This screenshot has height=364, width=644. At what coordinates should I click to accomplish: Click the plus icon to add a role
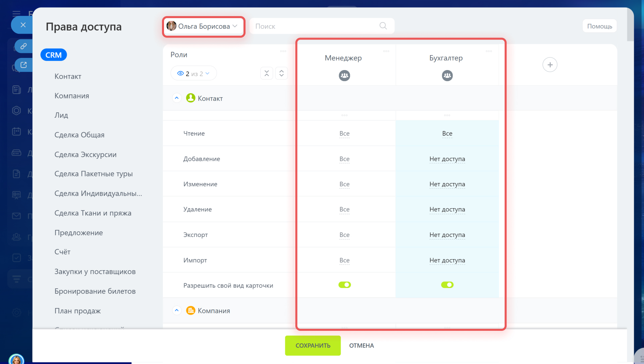click(550, 65)
